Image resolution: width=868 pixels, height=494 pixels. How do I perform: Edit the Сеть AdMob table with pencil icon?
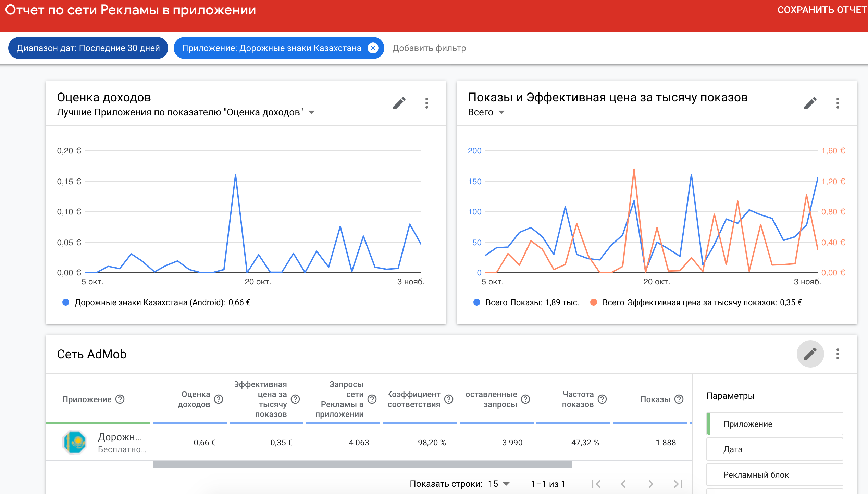click(x=810, y=354)
